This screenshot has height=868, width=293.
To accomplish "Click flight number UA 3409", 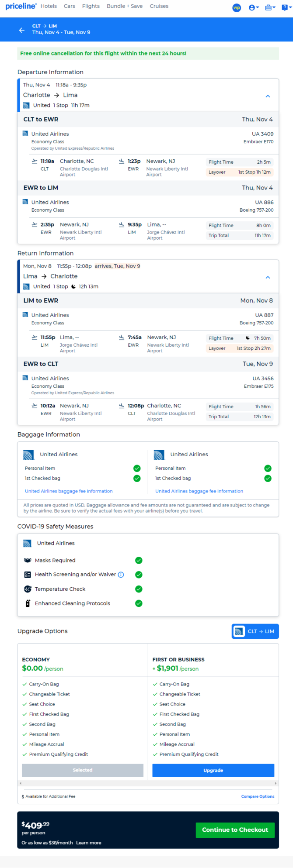I will coord(263,134).
